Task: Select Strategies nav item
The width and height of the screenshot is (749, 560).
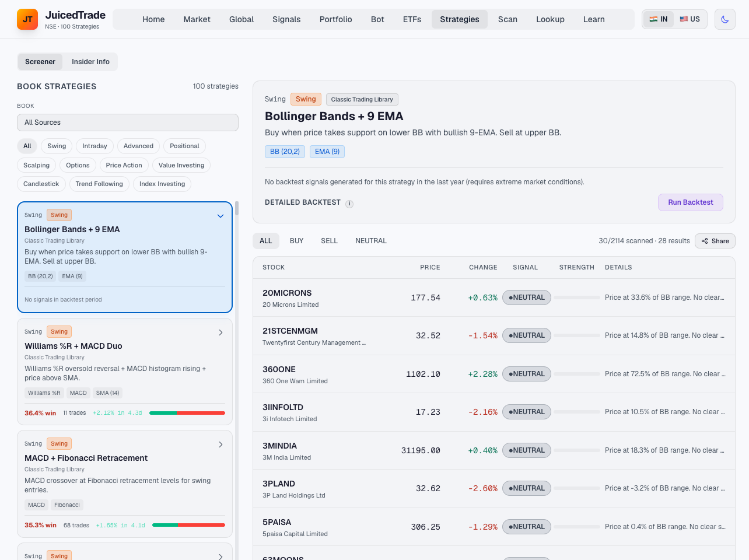Action: point(460,19)
